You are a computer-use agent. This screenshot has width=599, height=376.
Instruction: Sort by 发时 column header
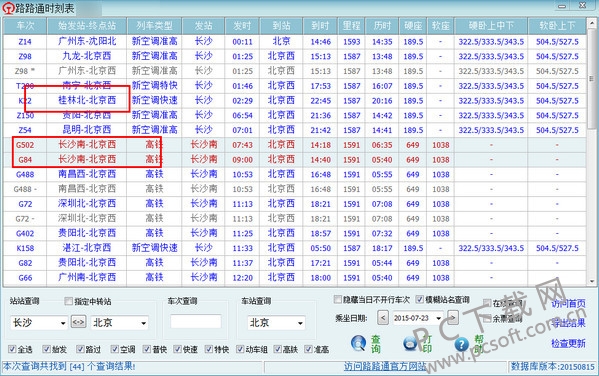click(242, 26)
